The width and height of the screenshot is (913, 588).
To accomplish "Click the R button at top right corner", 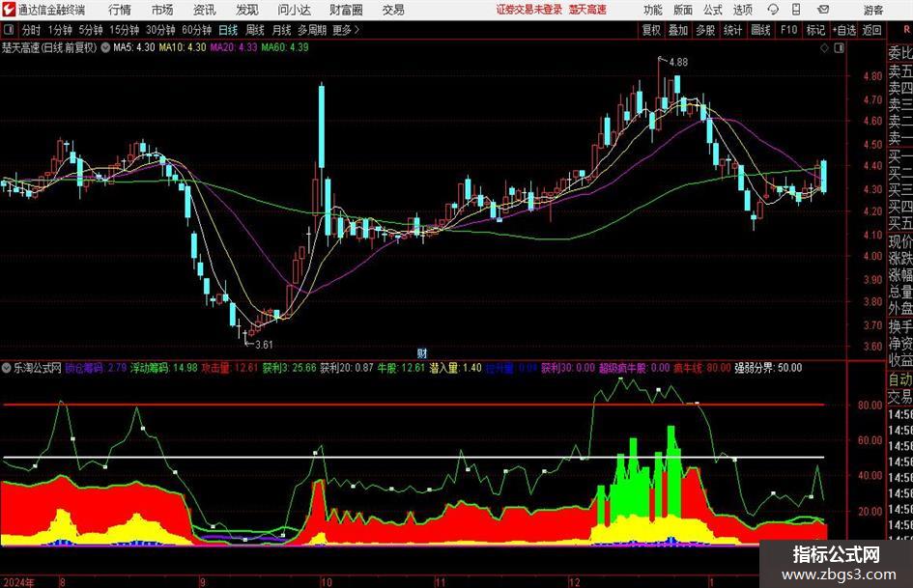I will point(906,30).
